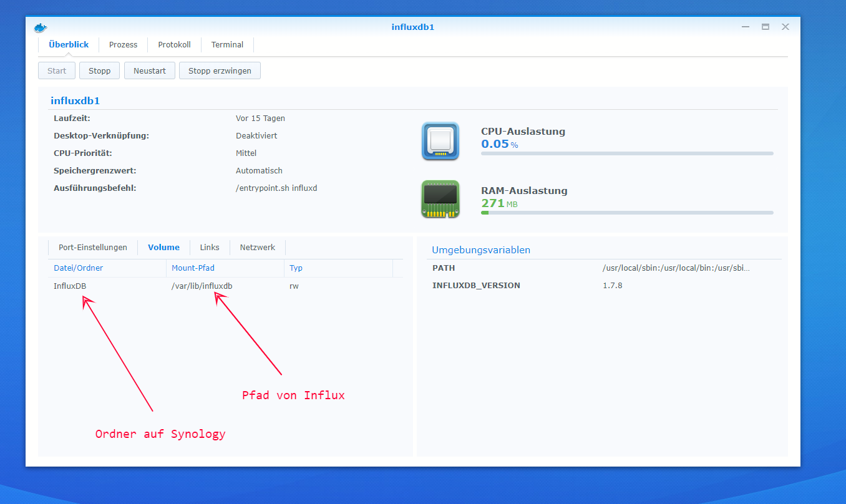Click the CPU-Auslastung progress bar
846x504 pixels.
pos(627,153)
